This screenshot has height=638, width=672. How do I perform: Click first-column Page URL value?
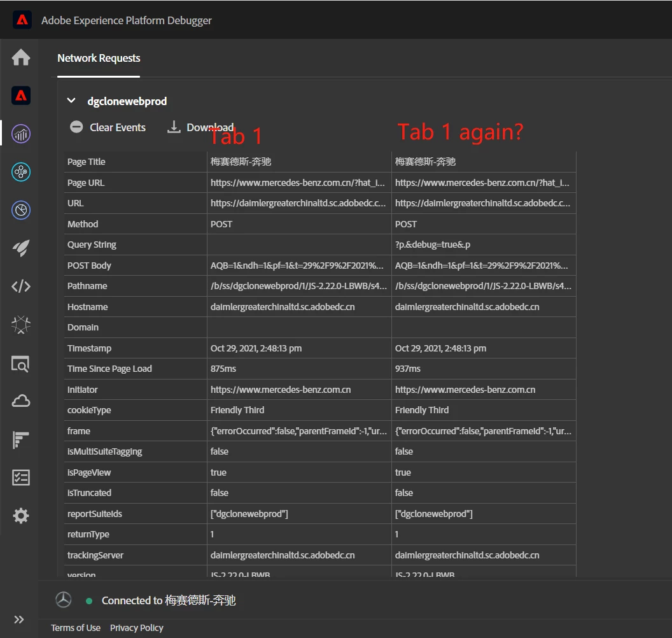click(x=297, y=183)
